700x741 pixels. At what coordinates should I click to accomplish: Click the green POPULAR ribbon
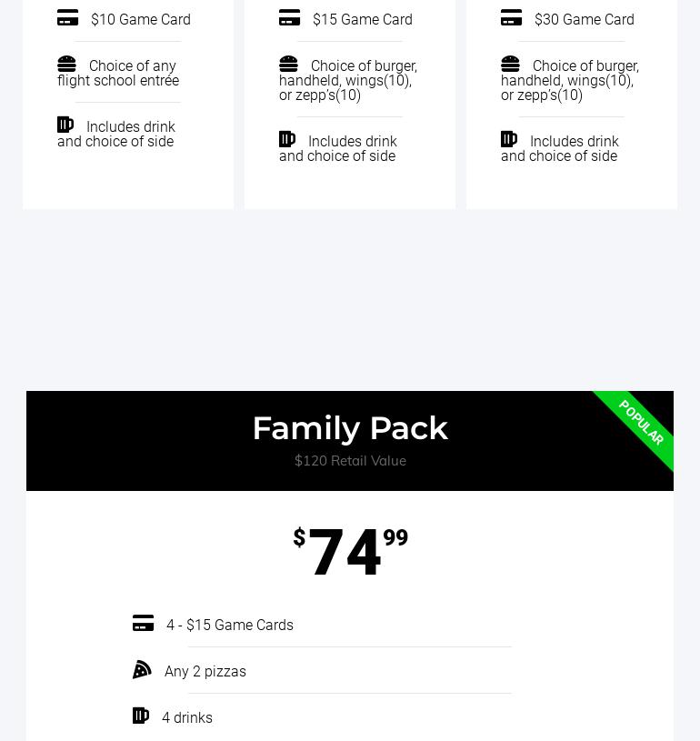click(x=641, y=423)
